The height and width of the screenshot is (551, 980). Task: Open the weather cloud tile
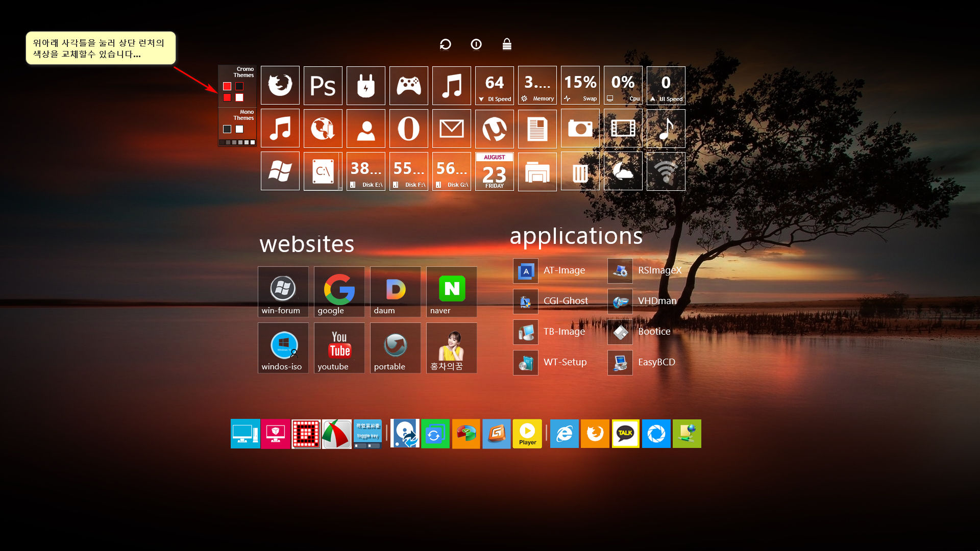(623, 171)
